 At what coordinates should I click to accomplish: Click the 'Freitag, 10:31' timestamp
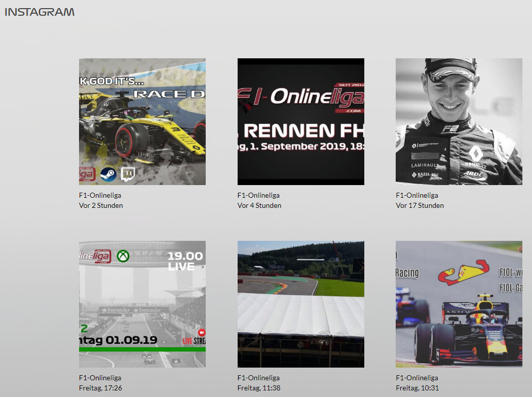tap(417, 388)
